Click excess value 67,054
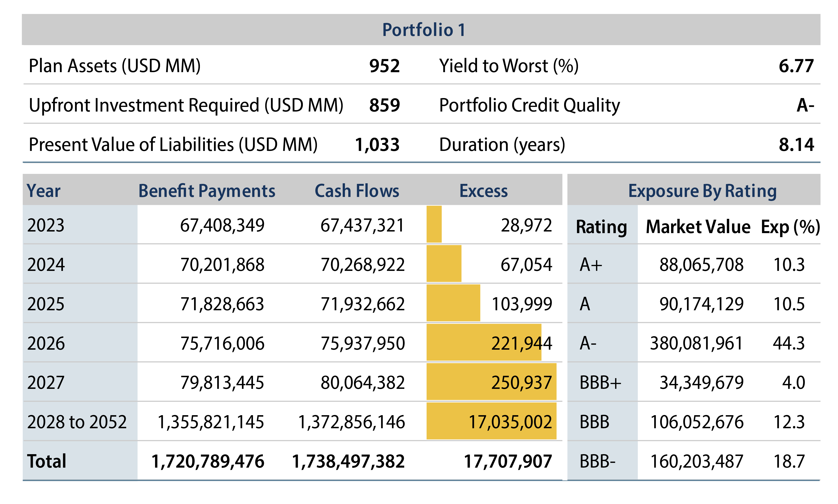This screenshot has height=504, width=838. 526,265
